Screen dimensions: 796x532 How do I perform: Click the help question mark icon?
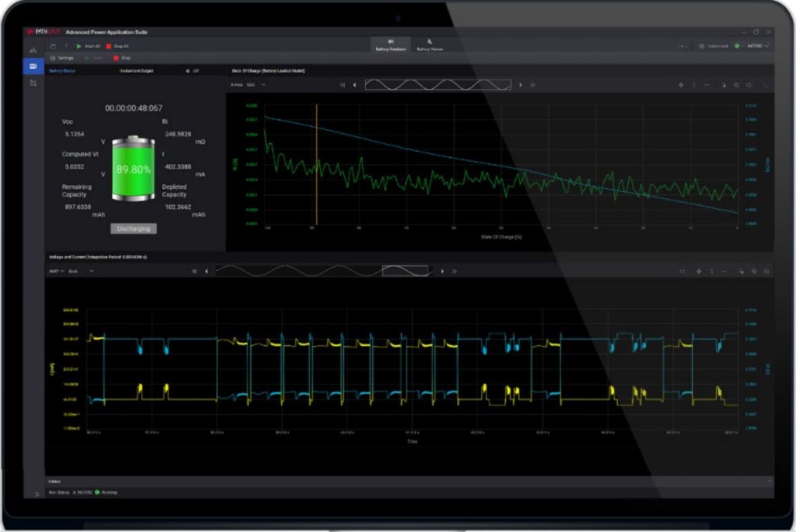66,46
